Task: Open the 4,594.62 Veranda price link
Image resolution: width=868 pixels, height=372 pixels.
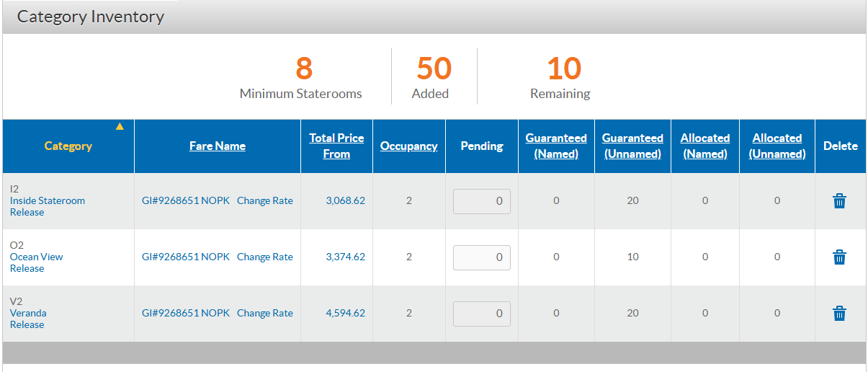Action: 346,313
